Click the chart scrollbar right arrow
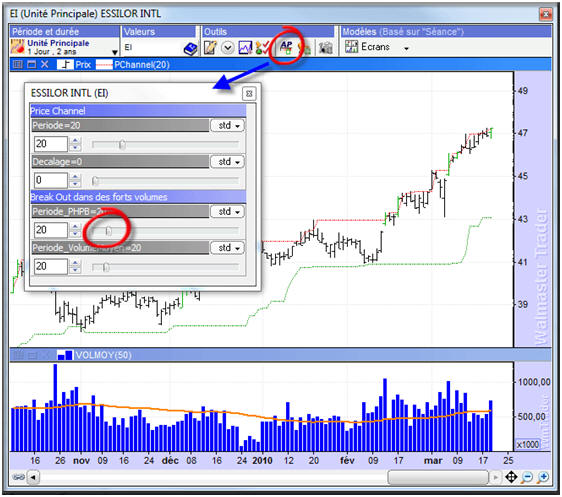Screen dimensions: 562x497 [496, 477]
